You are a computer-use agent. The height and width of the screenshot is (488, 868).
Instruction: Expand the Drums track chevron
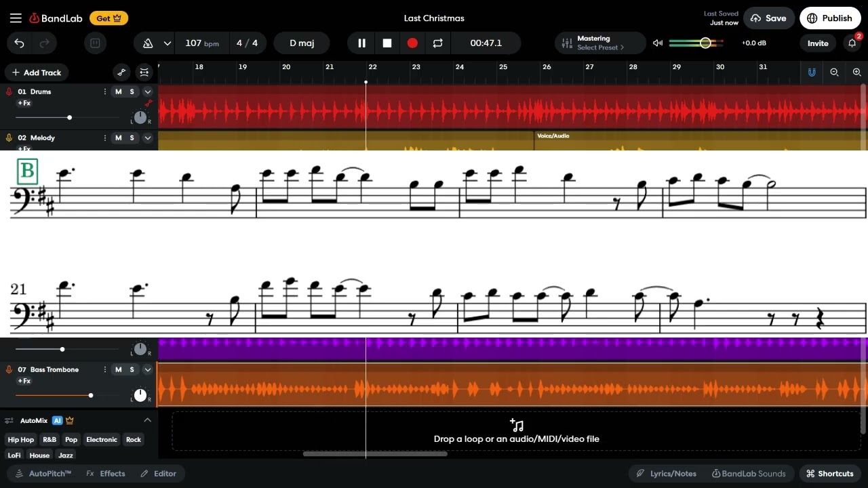point(147,91)
